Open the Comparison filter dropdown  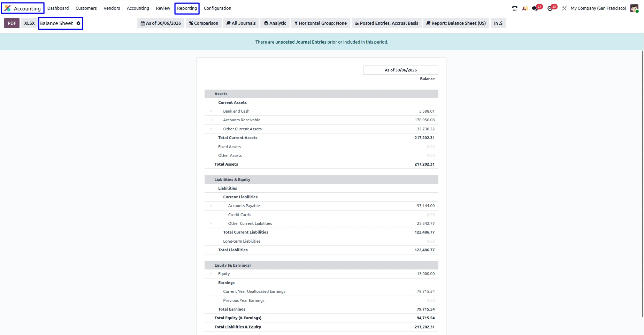pos(204,23)
